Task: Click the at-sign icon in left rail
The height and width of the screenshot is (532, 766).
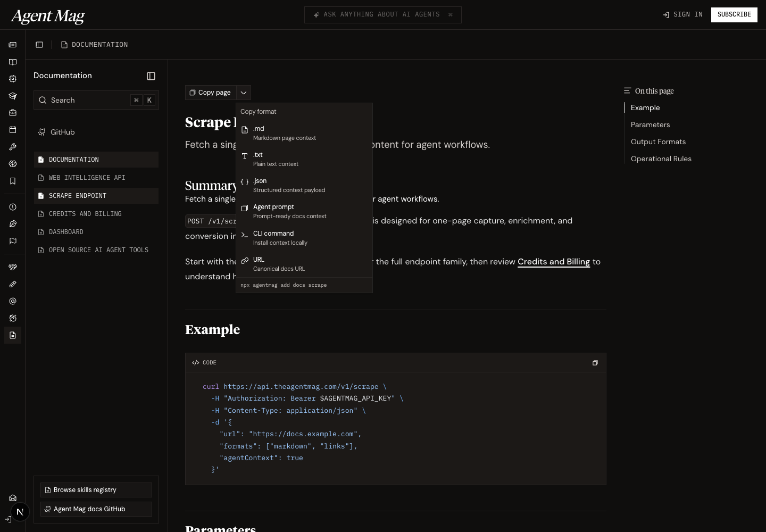Action: tap(13, 301)
